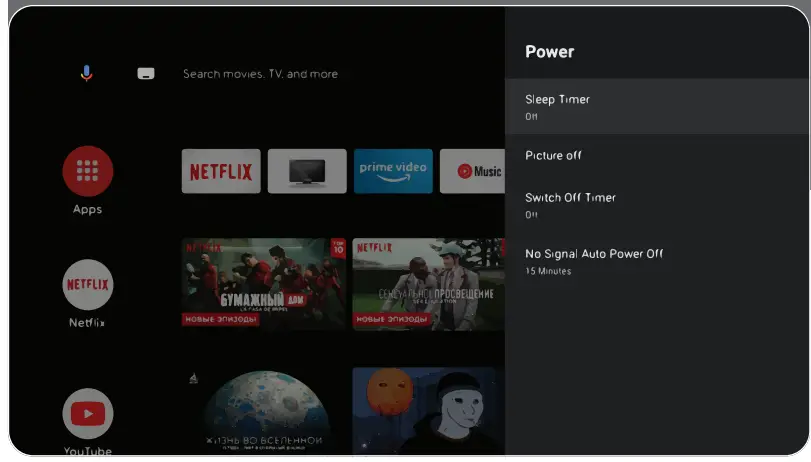Select the Сексуальное просвещение Netflix thumbnail
811x462 pixels.
pyautogui.click(x=428, y=284)
